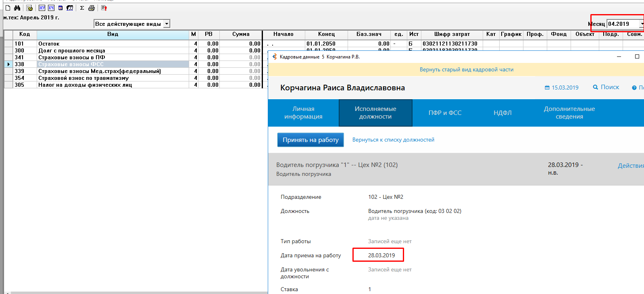The image size is (644, 294).
Task: Click the 102 - Цех №2 department value
Action: pos(386,197)
